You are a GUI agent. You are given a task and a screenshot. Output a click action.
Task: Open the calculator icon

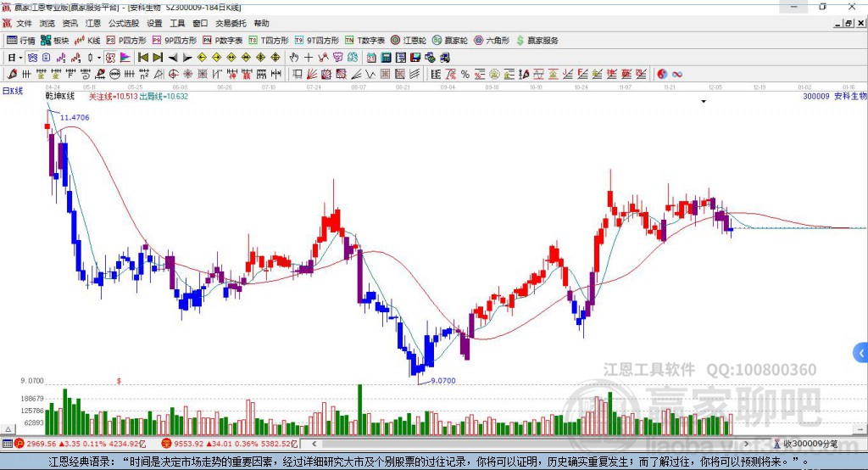coord(386,58)
